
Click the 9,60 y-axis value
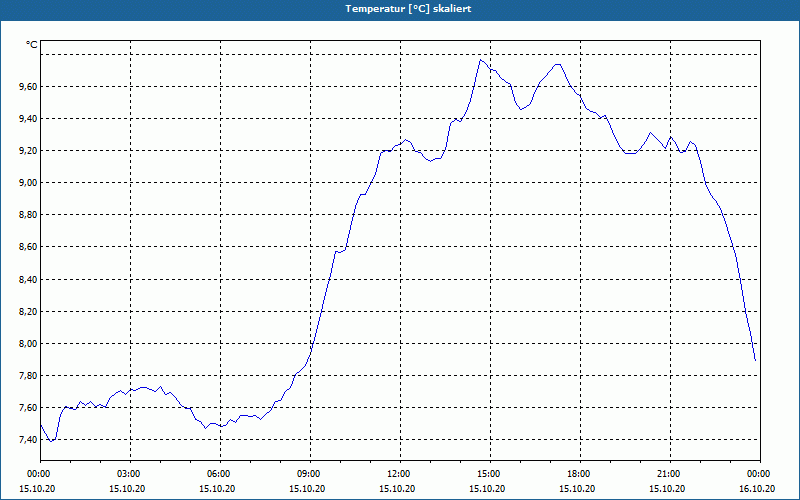28,87
